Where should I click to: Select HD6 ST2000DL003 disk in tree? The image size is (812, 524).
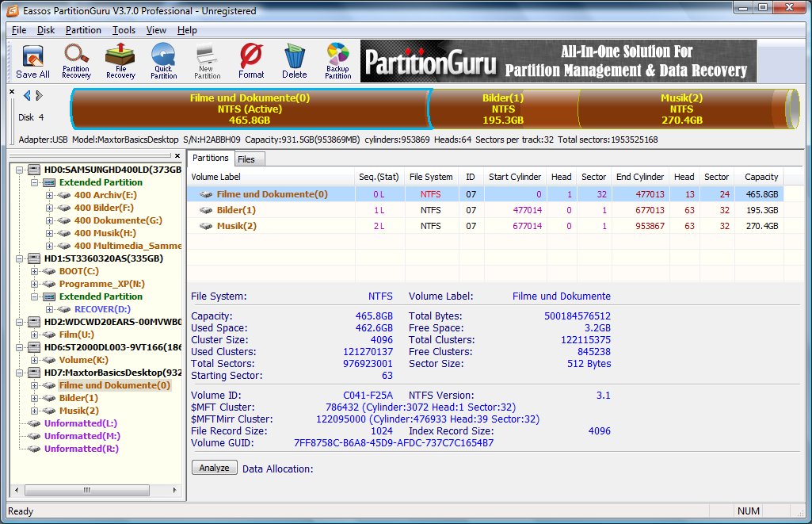(x=112, y=347)
